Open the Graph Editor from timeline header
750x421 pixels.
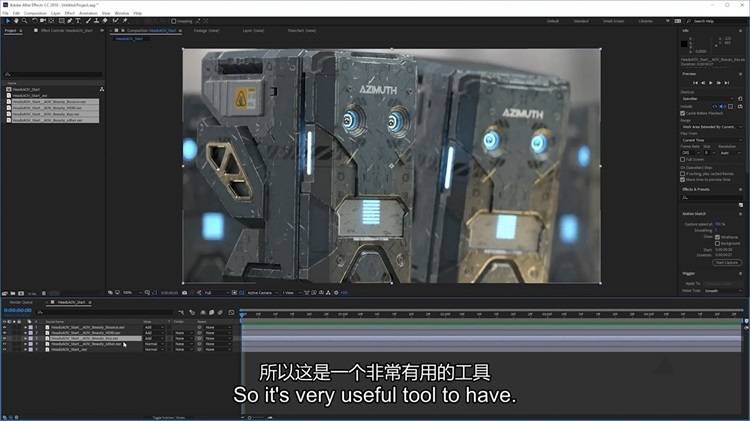pyautogui.click(x=232, y=312)
